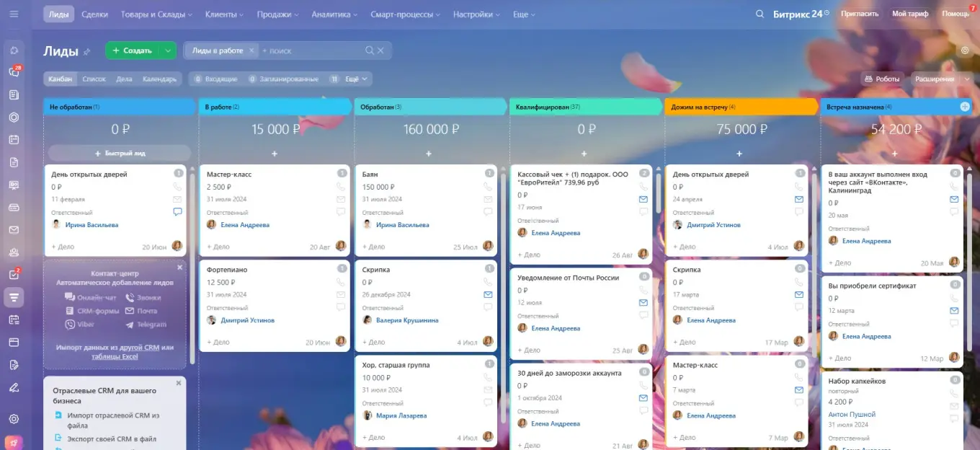Open the pencil/signature icon in left sidebar
Screen dimensions: 980x450
[14, 387]
